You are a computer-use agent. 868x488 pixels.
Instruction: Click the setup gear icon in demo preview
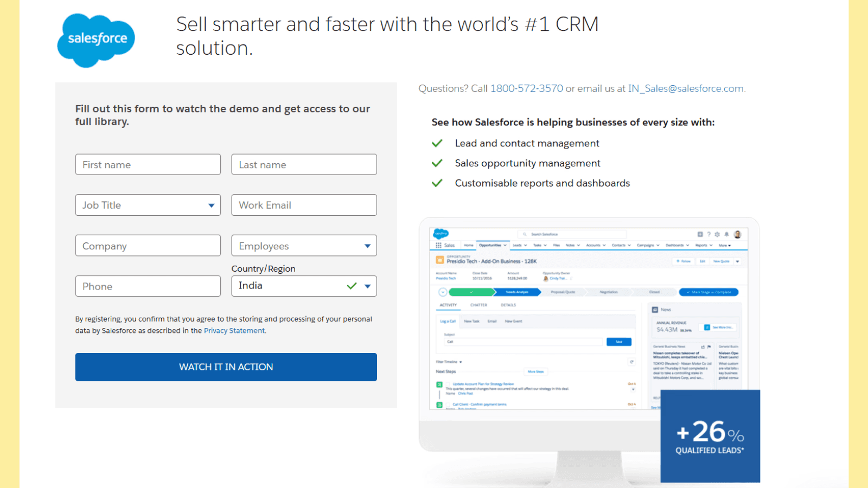(717, 234)
